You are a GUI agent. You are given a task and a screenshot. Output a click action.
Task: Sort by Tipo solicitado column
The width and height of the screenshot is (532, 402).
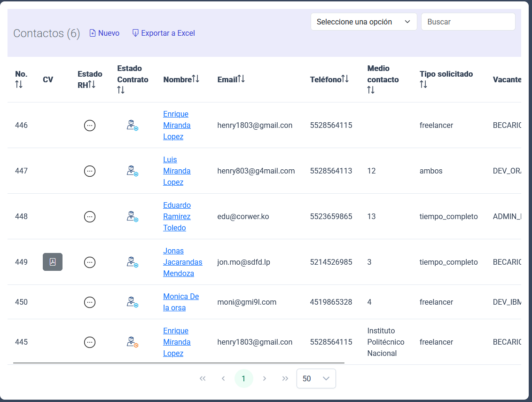pos(423,85)
